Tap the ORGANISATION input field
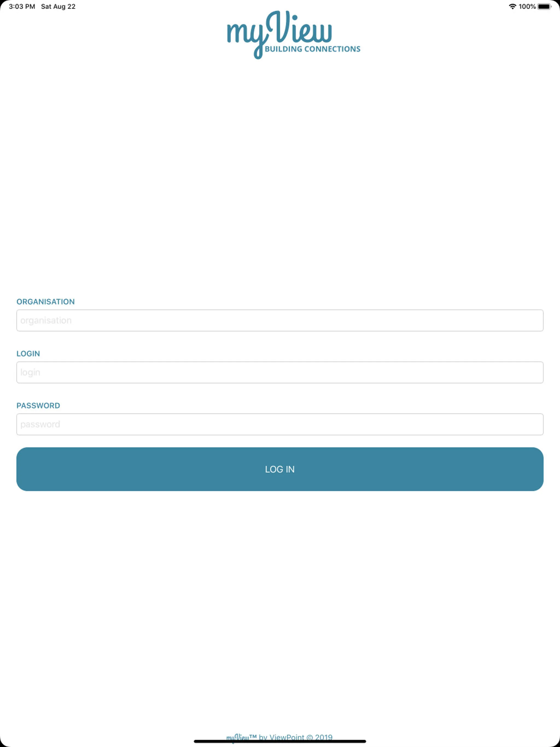This screenshot has width=560, height=747. click(x=280, y=320)
